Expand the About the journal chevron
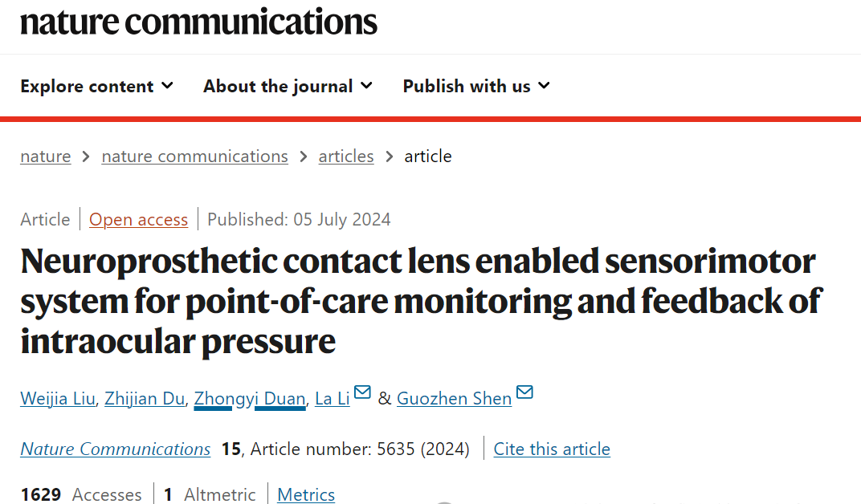The width and height of the screenshot is (861, 504). coord(366,85)
